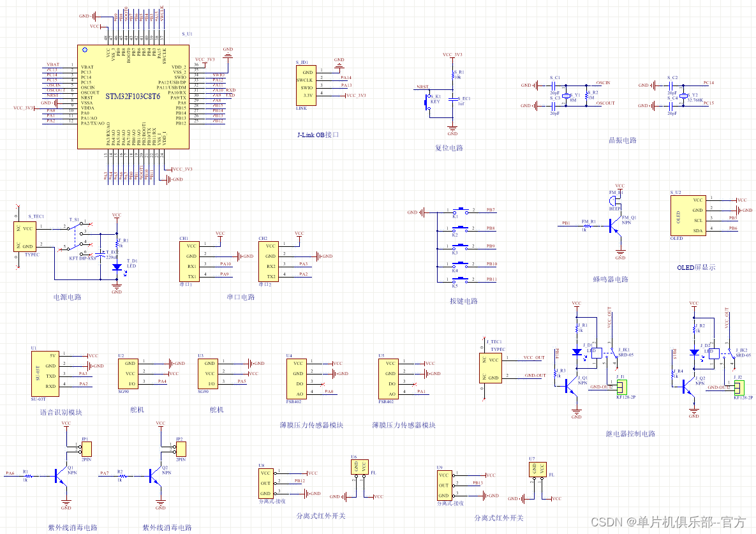The image size is (756, 534).
Task: Click the U5 FSR402 sensor block
Action: (389, 379)
